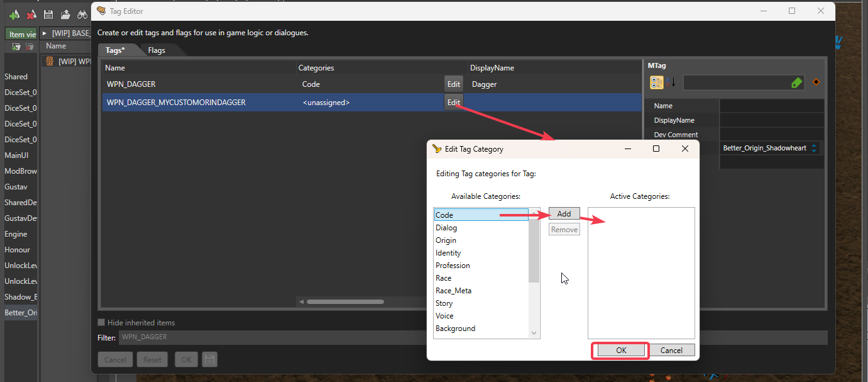Viewport: 868px width, 382px height.
Task: Click the binoculars search icon
Action: pos(82,14)
